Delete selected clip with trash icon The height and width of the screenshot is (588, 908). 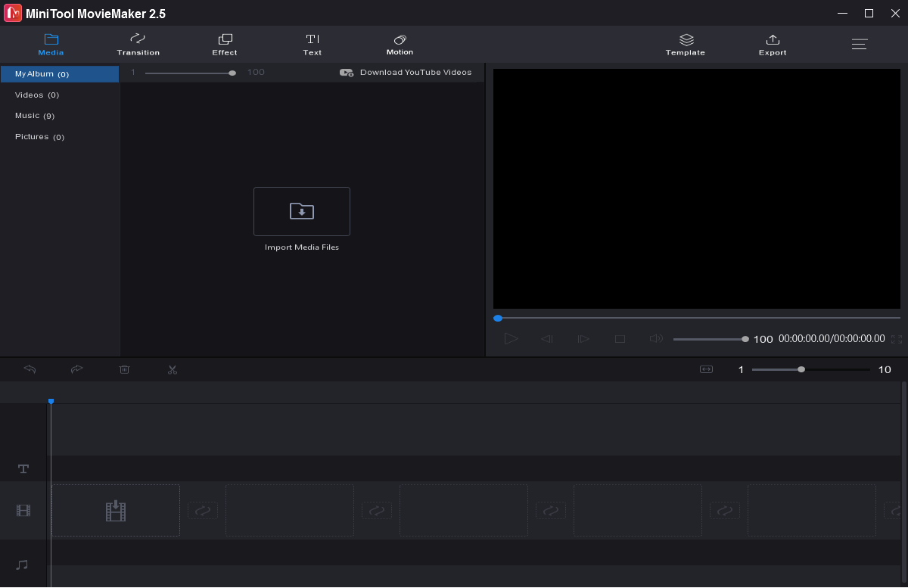(125, 369)
